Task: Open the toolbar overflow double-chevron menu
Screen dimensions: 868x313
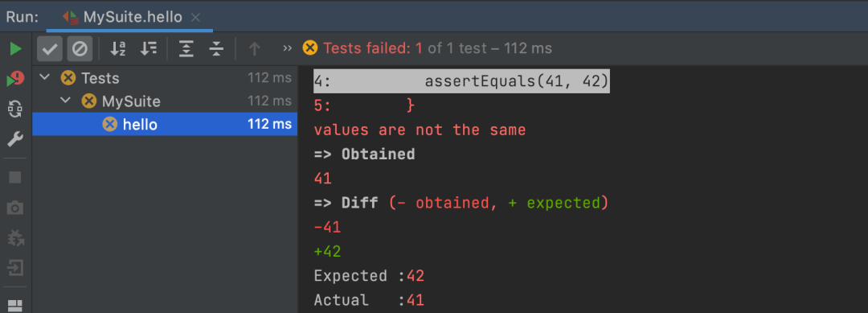Action: click(x=287, y=49)
